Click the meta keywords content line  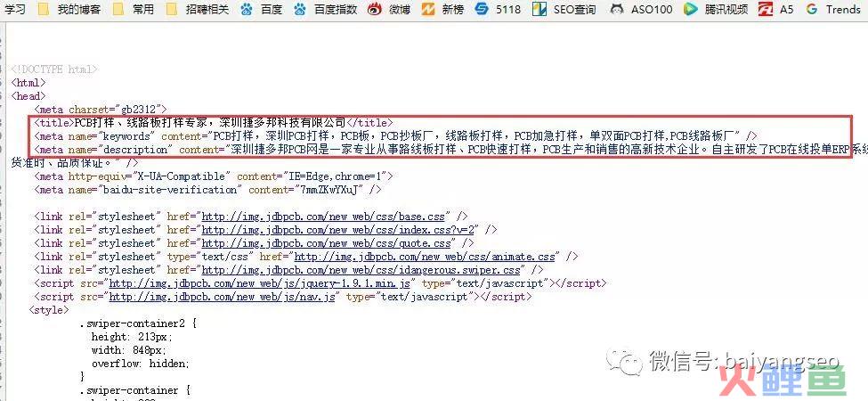(395, 135)
